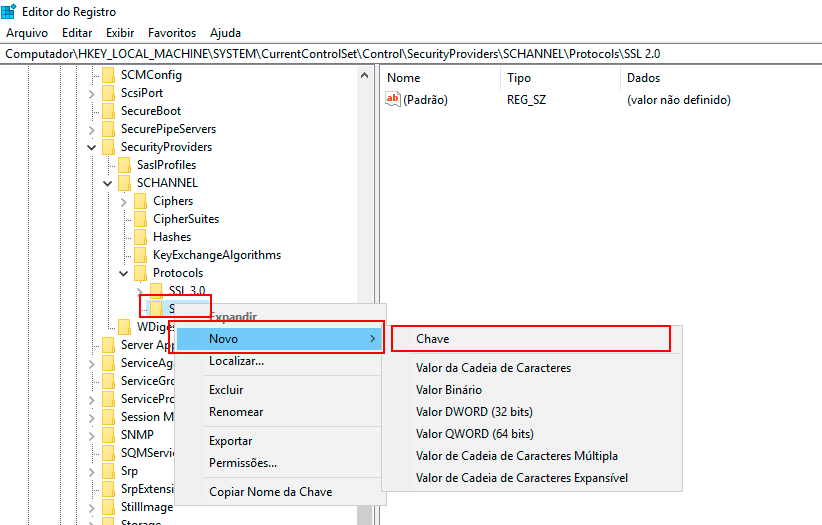
Task: Select the SecurePipeServers folder icon
Action: [x=109, y=129]
